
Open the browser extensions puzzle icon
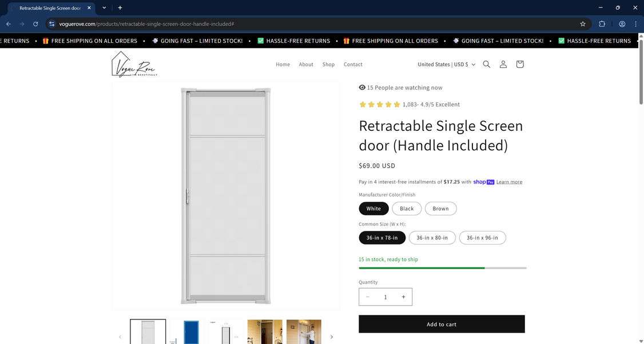[x=602, y=24]
